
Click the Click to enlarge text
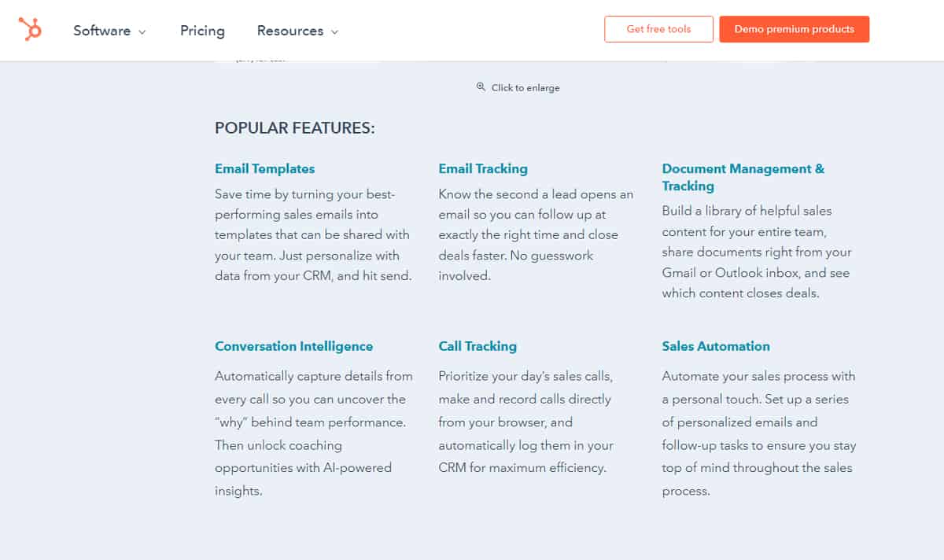coord(525,88)
